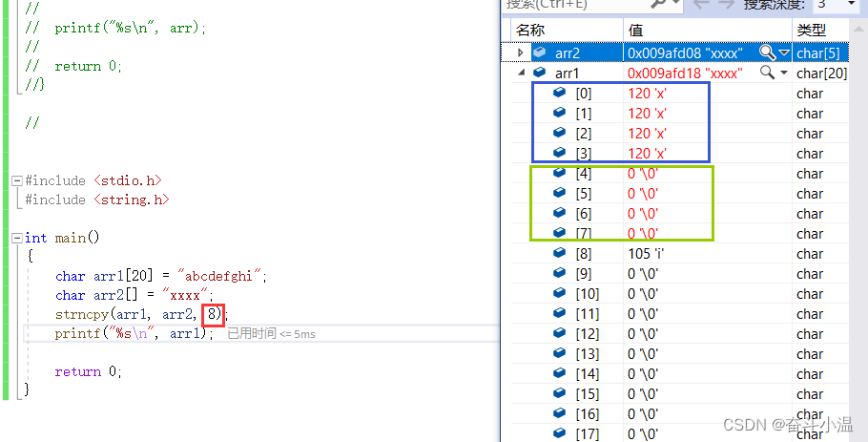This screenshot has height=442, width=868.
Task: Click the 已用时间 <= 5ms perf tip
Action: [271, 334]
